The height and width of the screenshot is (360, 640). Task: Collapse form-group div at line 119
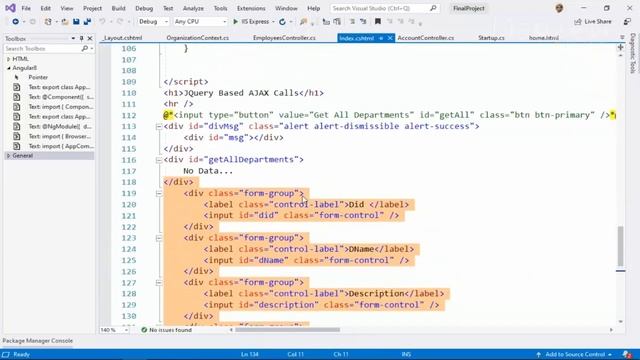tap(159, 193)
